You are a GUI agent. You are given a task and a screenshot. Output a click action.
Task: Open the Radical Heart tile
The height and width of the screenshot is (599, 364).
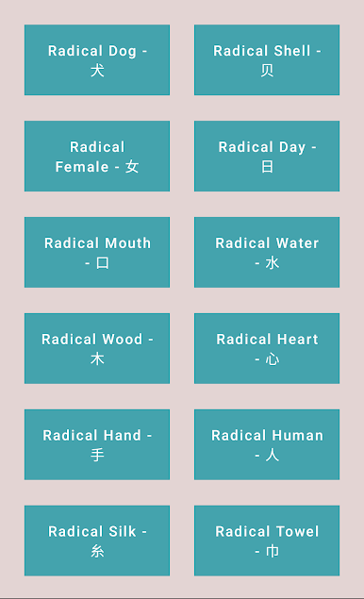point(267,348)
